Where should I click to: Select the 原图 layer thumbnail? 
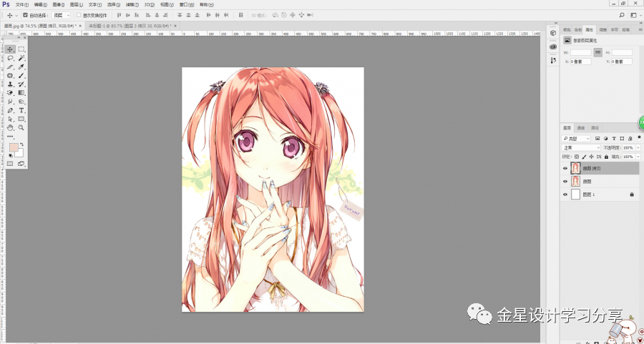(x=575, y=181)
